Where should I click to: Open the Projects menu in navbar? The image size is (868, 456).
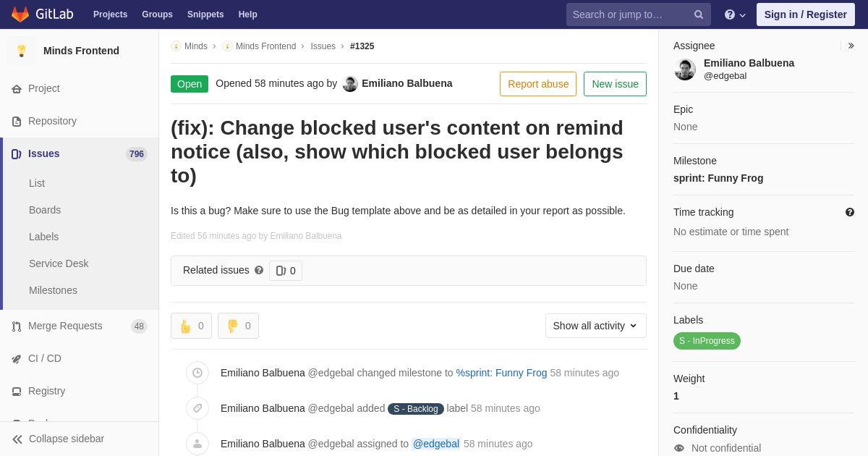[x=110, y=14]
